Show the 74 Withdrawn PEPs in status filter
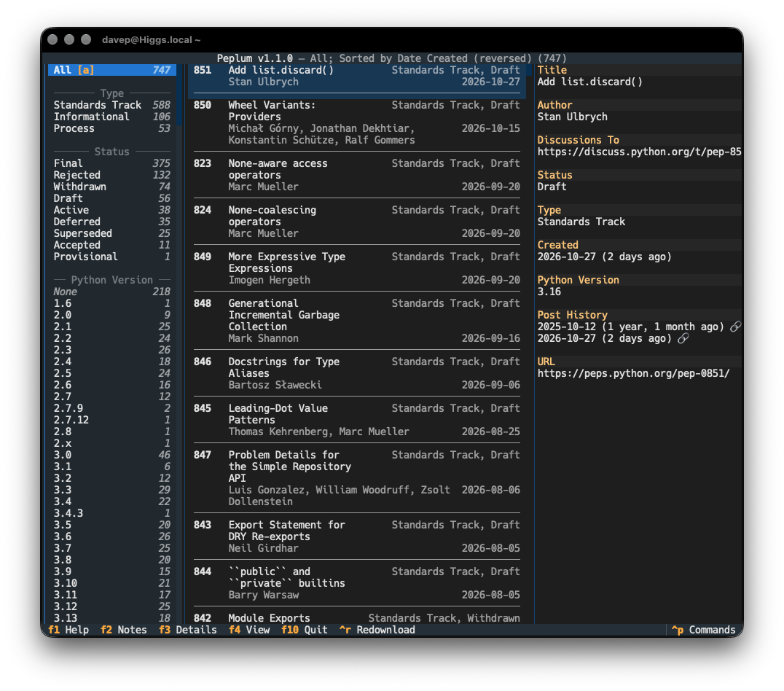Viewport: 784px width, 691px height. tap(112, 187)
